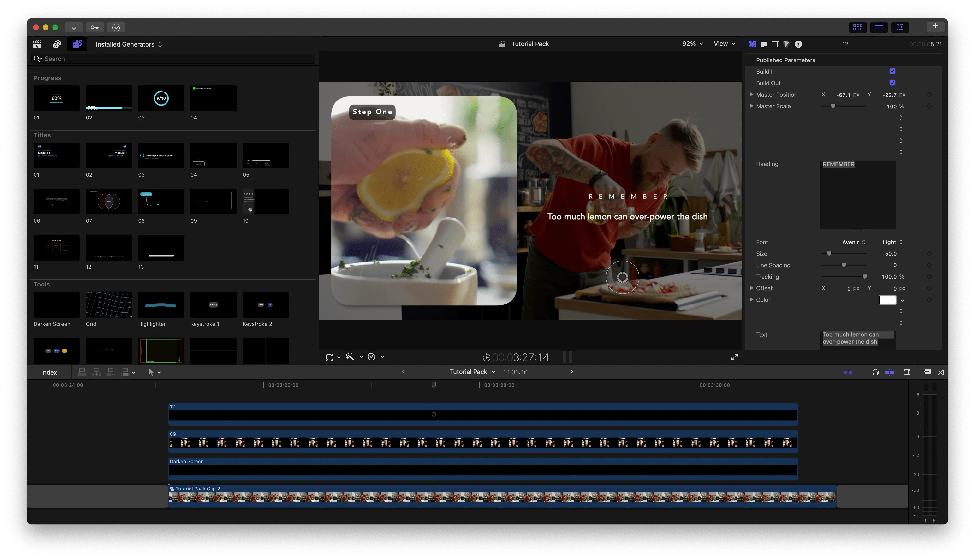Viewport: 975px width, 560px height.
Task: Select the Titles and Generators sidebar icon
Action: pyautogui.click(x=77, y=44)
